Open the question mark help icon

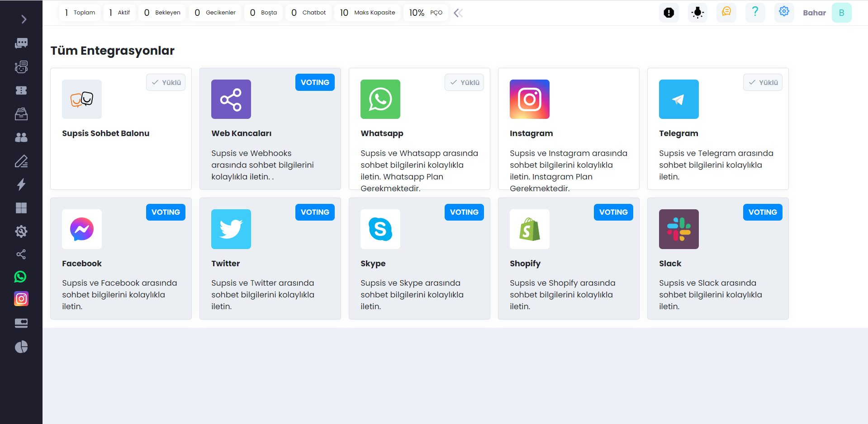755,12
